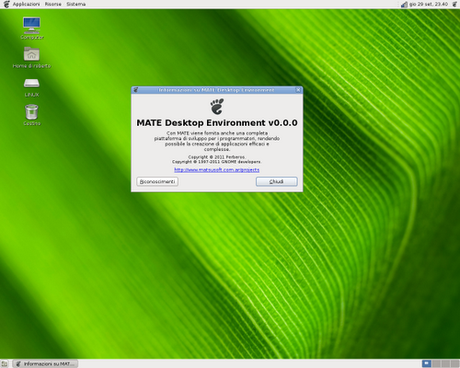Click the foot logo left of Applicazioni
The image size is (460, 368).
point(6,4)
